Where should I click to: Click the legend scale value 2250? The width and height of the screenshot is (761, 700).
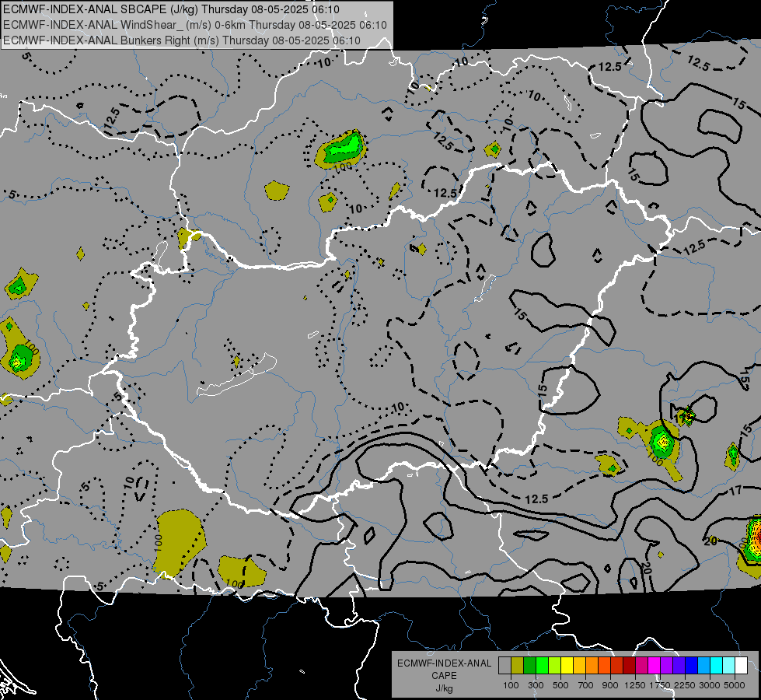[x=685, y=685]
